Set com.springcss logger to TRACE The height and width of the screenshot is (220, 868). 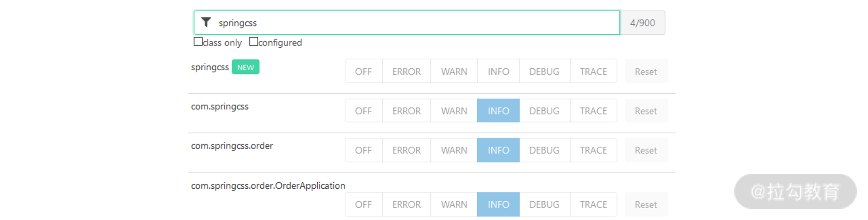[x=593, y=111]
